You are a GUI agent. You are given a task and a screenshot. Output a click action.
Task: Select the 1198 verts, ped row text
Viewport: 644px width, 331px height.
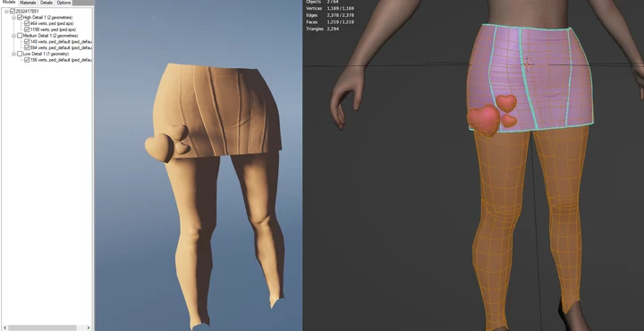click(x=53, y=30)
